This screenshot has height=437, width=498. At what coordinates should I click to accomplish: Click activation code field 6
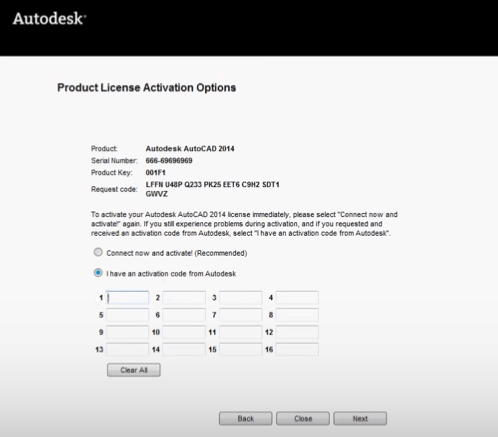coord(184,315)
